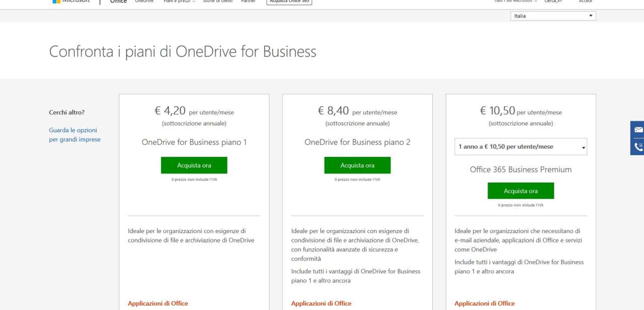Image resolution: width=644 pixels, height=310 pixels.
Task: Click the Acquista Office 365 header button
Action: [289, 2]
